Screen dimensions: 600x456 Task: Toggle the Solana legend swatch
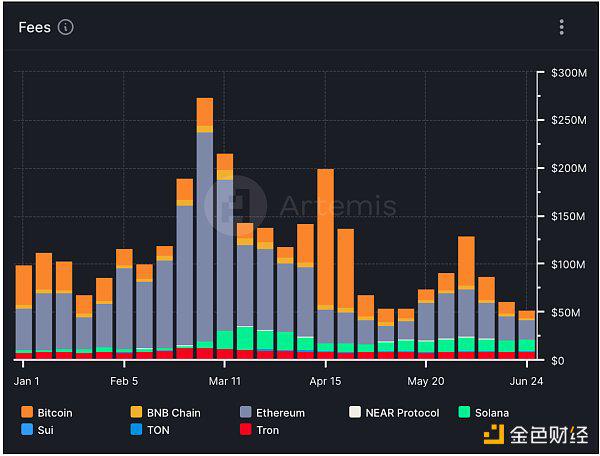pos(464,412)
